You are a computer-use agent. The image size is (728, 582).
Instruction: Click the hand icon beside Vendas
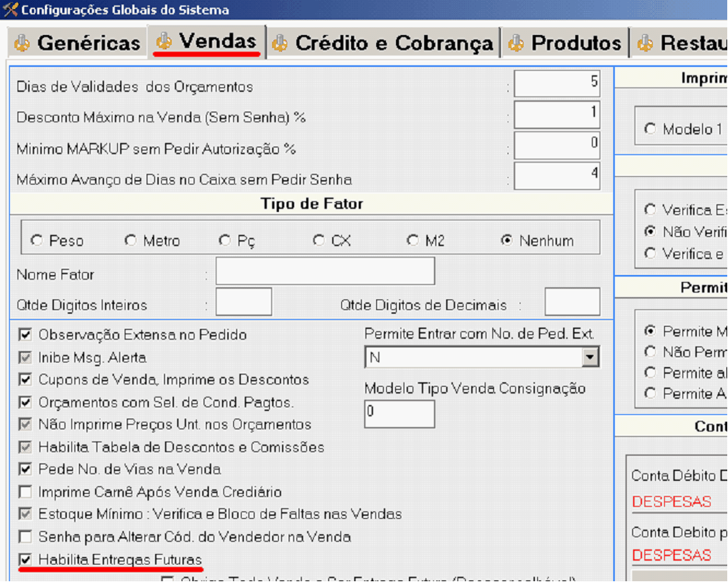click(x=163, y=43)
